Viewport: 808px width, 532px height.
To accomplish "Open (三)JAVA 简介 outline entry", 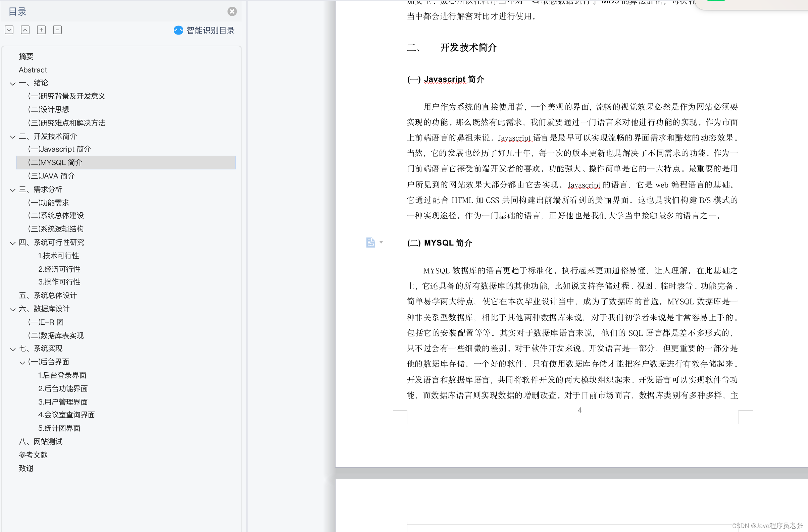I will coord(51,176).
